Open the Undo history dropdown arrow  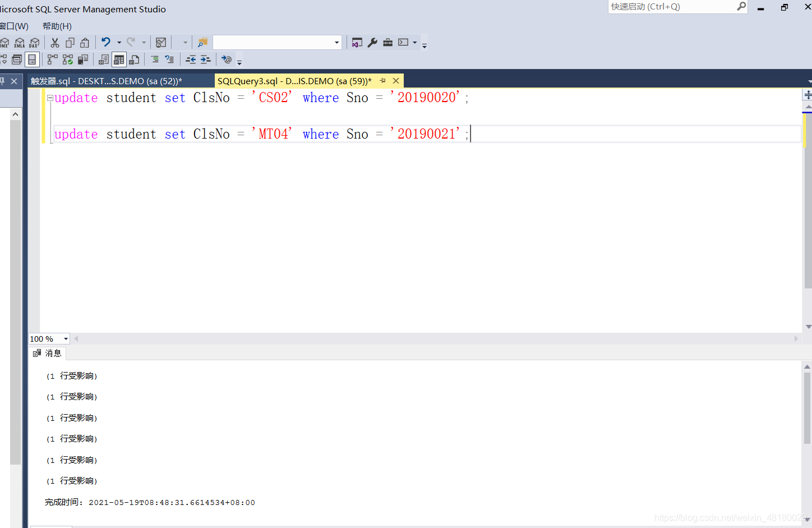pyautogui.click(x=119, y=43)
